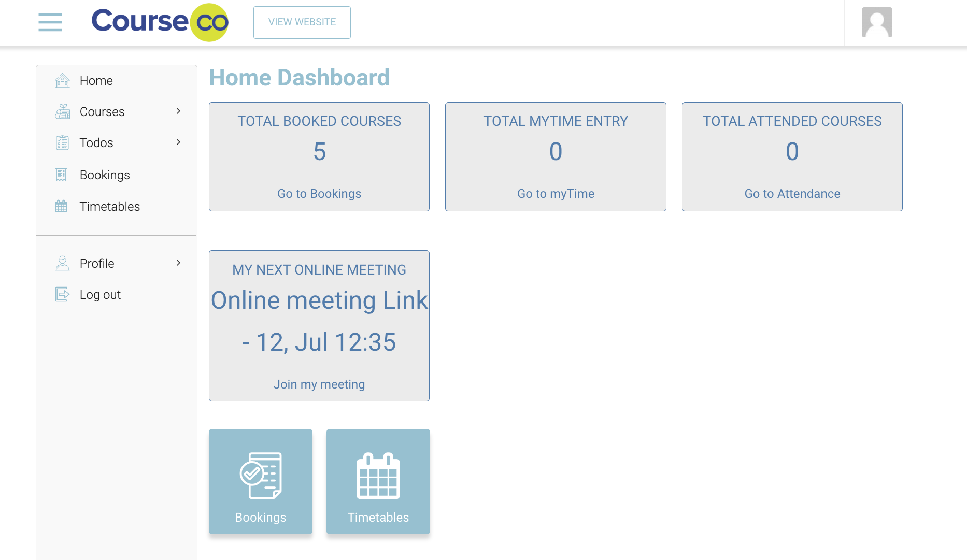
Task: Follow the Go to myTime link
Action: click(556, 194)
